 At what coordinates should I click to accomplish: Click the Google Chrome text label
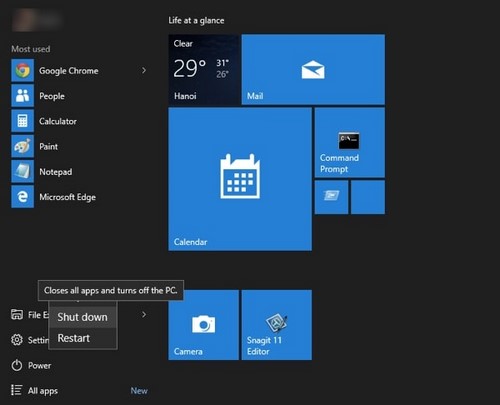coord(69,71)
